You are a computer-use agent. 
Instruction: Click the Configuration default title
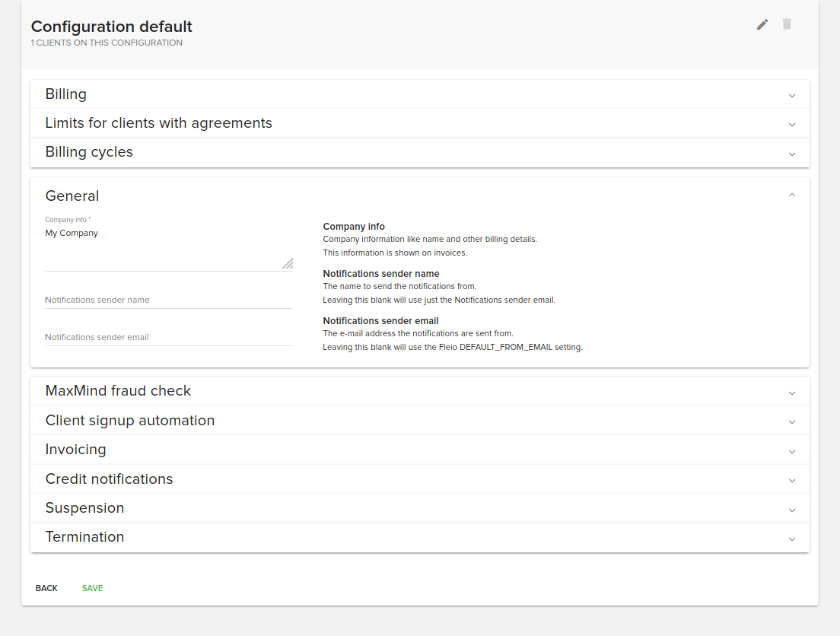[111, 27]
